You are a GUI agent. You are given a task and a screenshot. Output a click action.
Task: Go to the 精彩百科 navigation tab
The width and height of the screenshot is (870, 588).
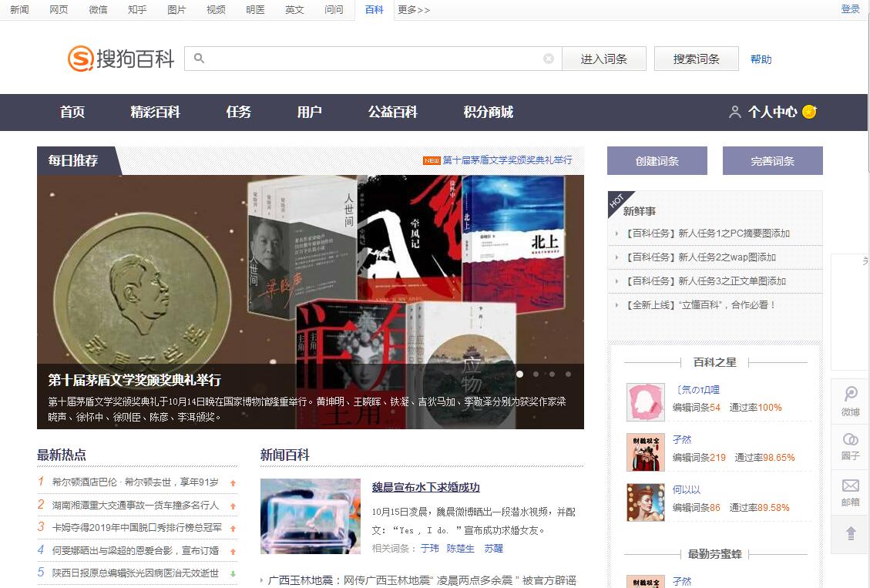coord(155,112)
